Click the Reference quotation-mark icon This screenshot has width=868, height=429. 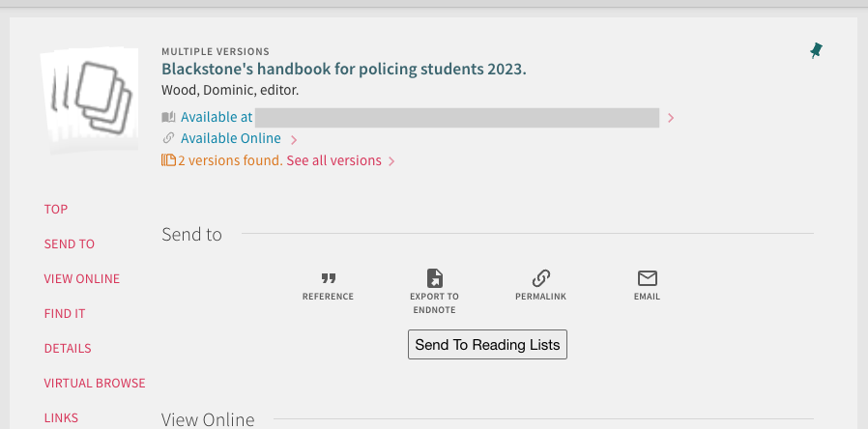(329, 278)
